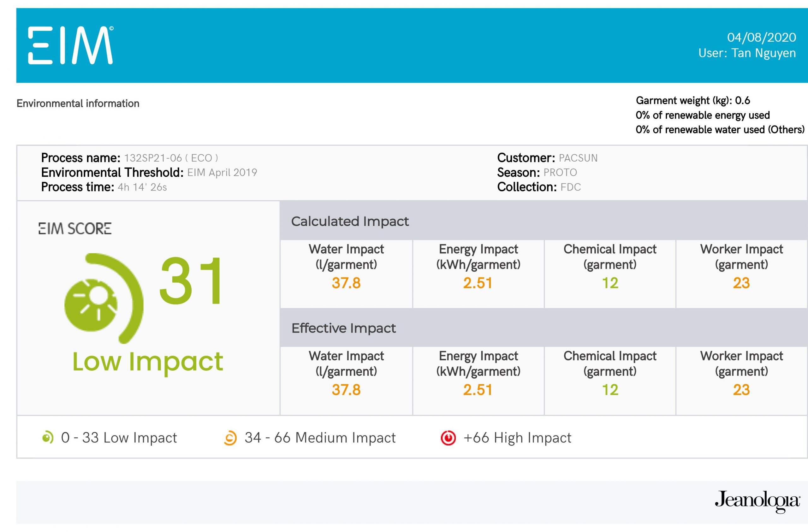Click the EIM logo in the header
The image size is (808, 532).
(71, 45)
